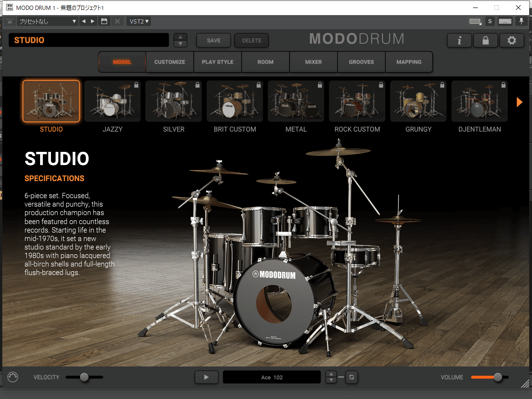532x399 pixels.
Task: Open the preset-none dropdown
Action: [x=48, y=21]
